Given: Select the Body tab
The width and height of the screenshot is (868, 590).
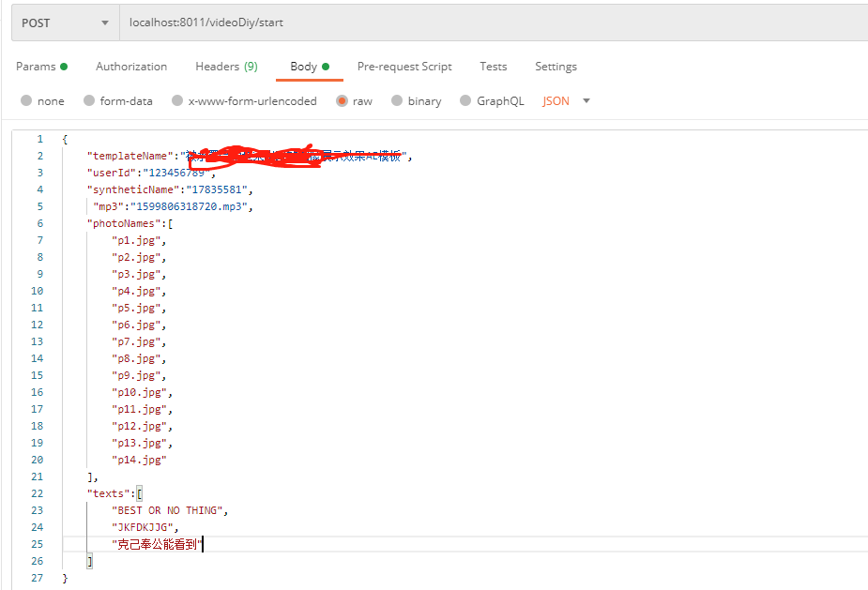Looking at the screenshot, I should coord(310,67).
